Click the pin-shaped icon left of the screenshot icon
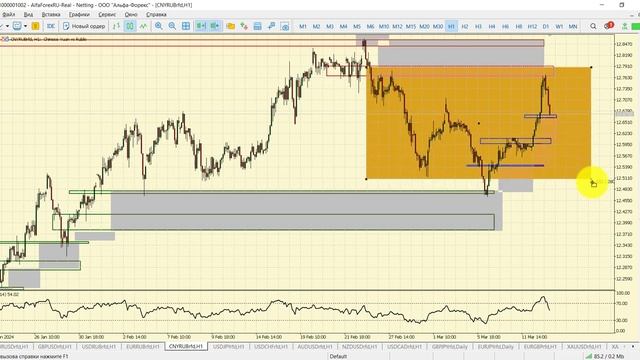 point(271,26)
